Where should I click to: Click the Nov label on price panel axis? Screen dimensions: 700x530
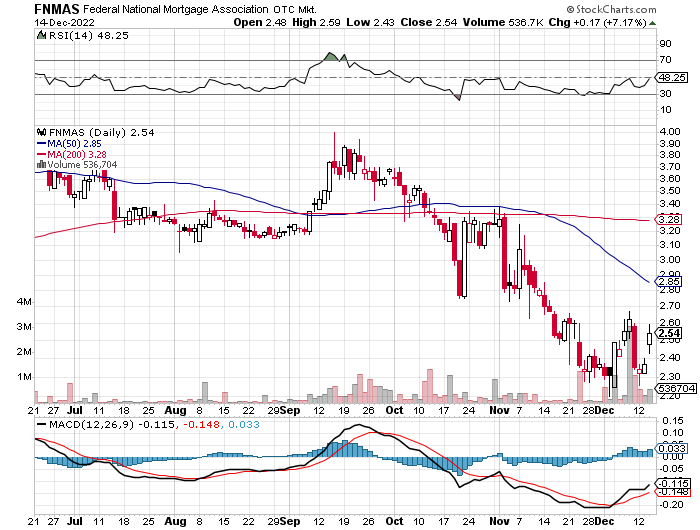pyautogui.click(x=499, y=410)
